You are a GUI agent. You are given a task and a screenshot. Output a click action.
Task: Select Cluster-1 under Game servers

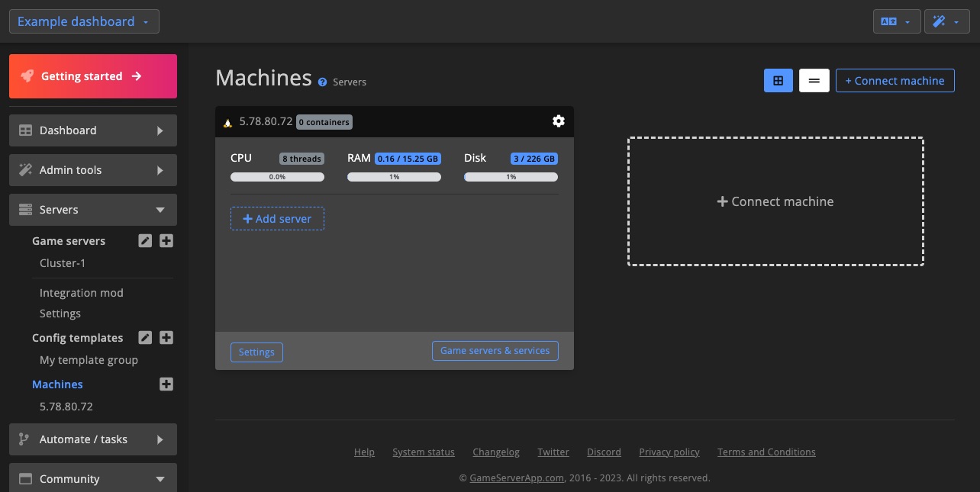63,262
